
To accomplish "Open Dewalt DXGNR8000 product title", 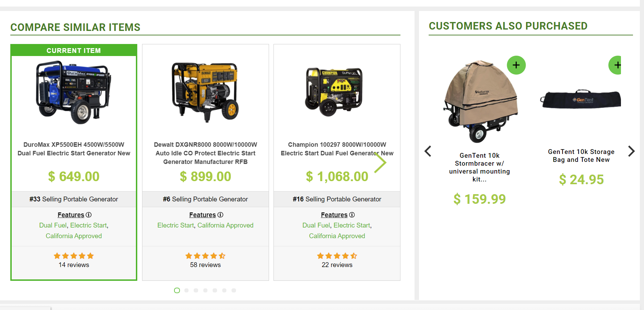I will point(205,153).
